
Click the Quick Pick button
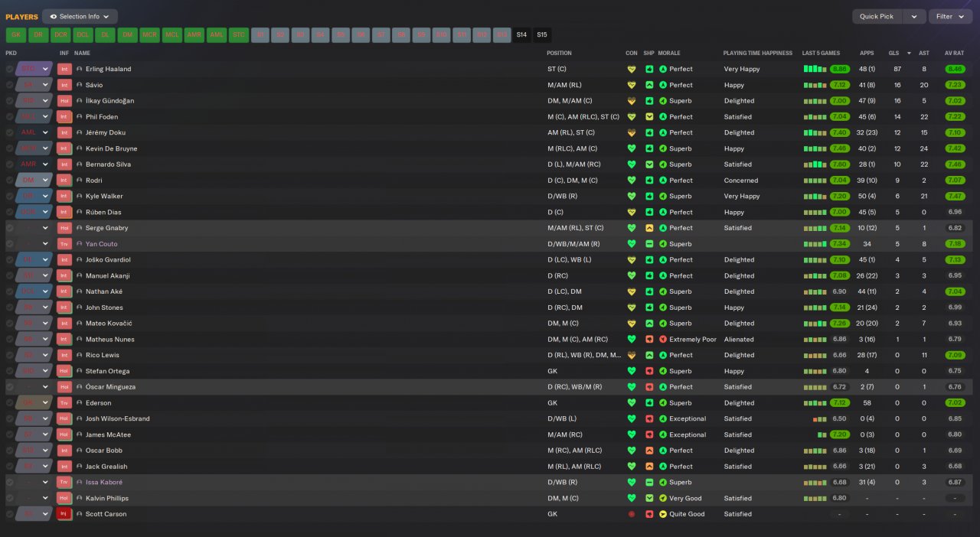pyautogui.click(x=877, y=16)
